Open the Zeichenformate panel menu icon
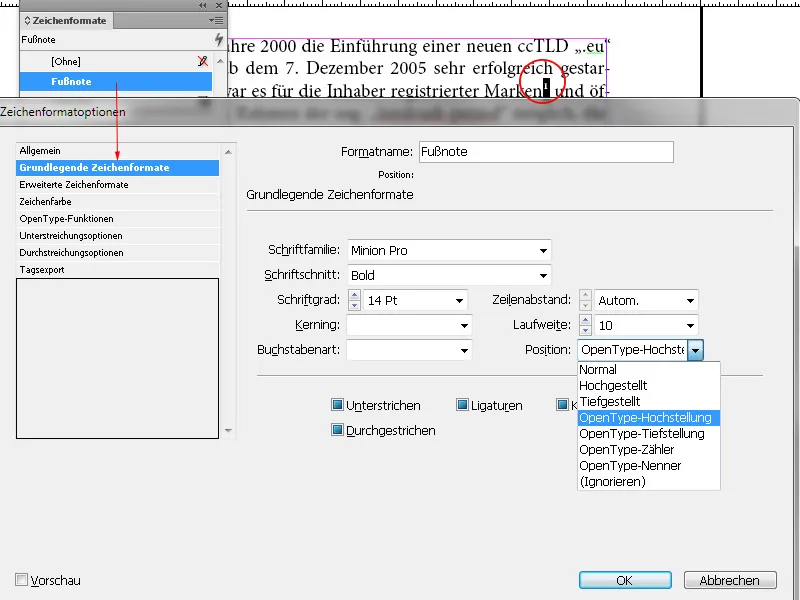 coord(216,20)
